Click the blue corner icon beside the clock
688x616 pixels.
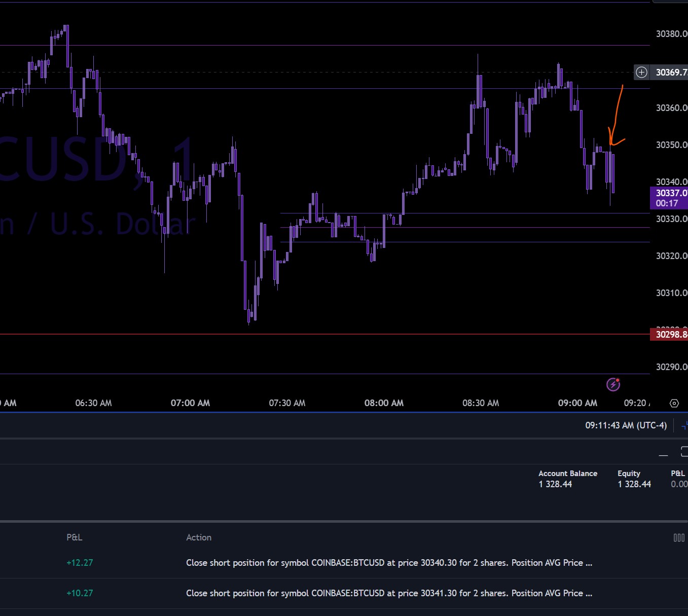(684, 426)
